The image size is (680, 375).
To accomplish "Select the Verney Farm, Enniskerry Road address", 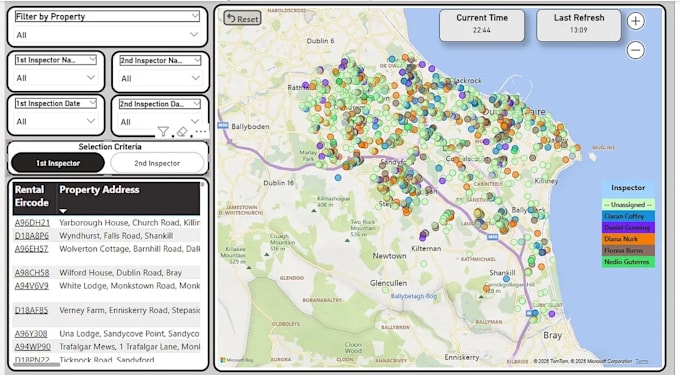I will point(129,310).
